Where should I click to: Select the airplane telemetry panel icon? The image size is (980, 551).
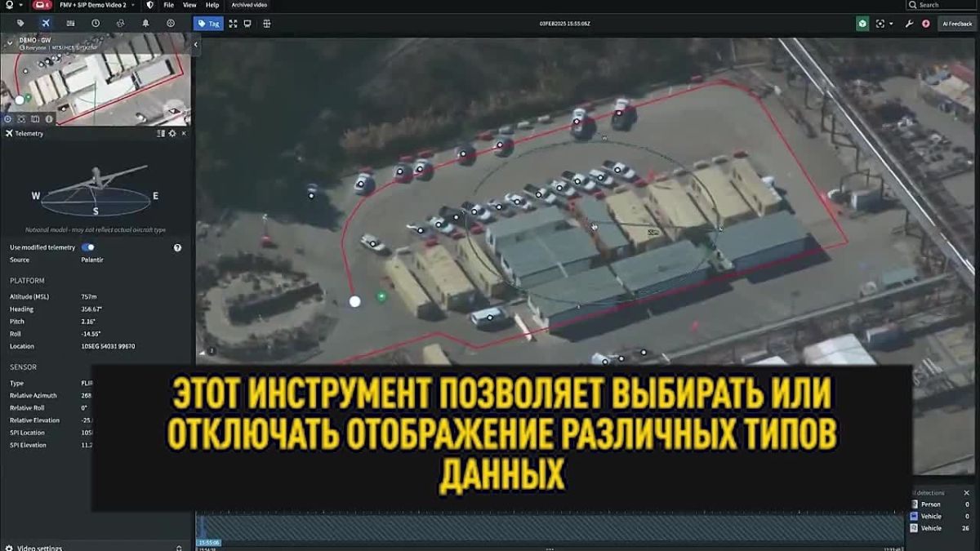[45, 24]
